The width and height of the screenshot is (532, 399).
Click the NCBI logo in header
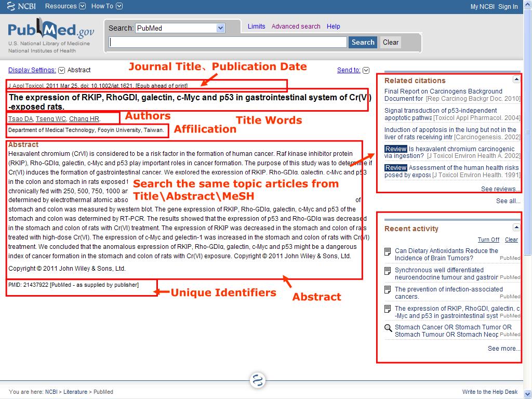(21, 6)
